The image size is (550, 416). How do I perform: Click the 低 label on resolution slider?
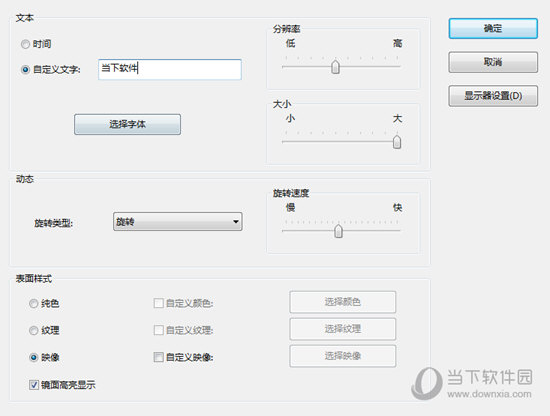pos(290,43)
